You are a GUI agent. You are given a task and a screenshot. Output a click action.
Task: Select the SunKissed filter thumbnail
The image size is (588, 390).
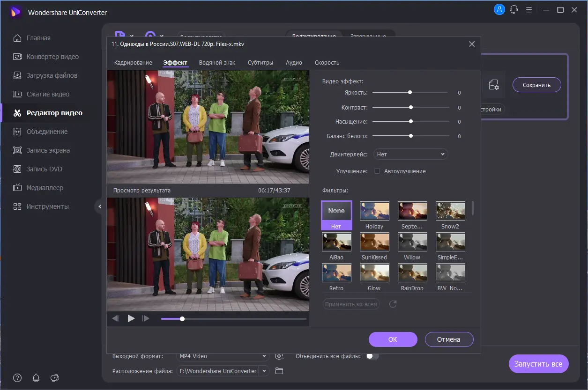[x=374, y=242]
